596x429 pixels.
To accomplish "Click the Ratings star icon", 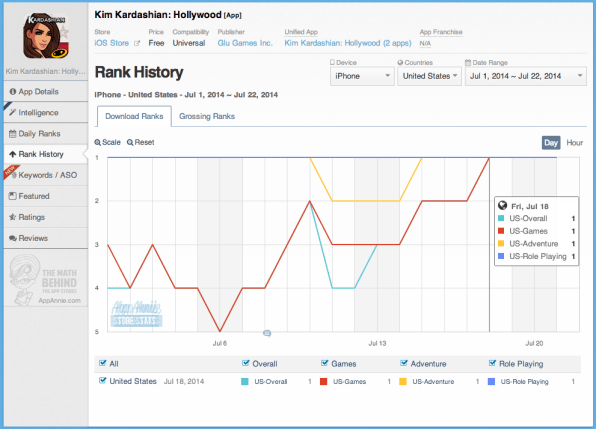I will (13, 217).
